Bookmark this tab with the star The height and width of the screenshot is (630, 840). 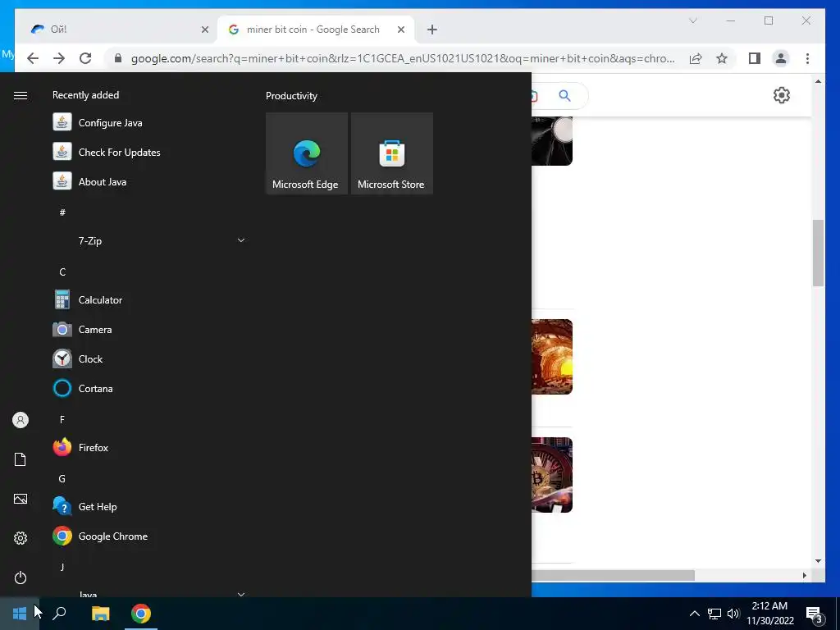722,58
